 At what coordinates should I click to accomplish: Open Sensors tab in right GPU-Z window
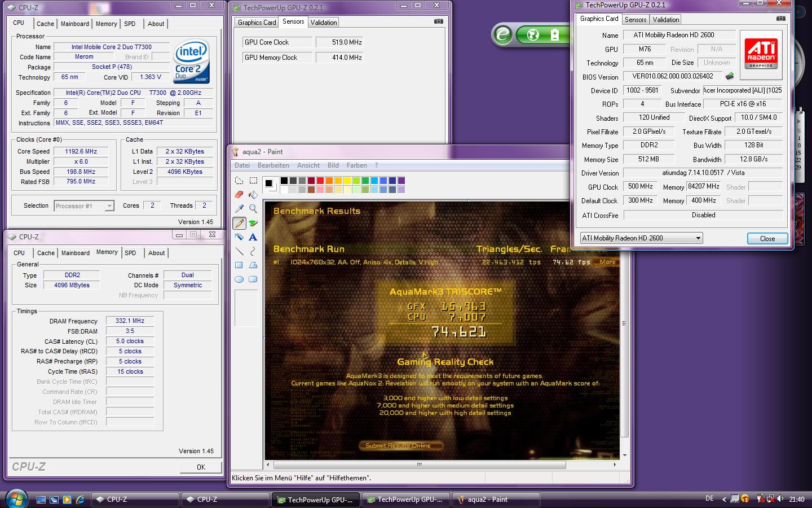(636, 20)
